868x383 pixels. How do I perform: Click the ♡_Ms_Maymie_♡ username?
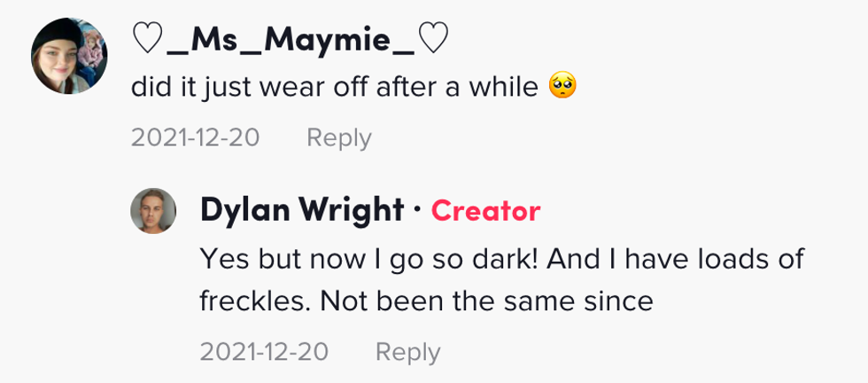click(x=290, y=38)
